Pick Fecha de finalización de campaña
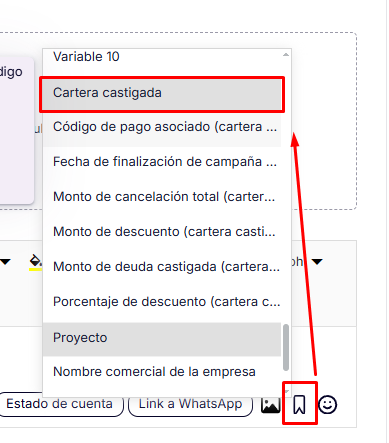Viewport: 389px width, 443px height. click(162, 162)
